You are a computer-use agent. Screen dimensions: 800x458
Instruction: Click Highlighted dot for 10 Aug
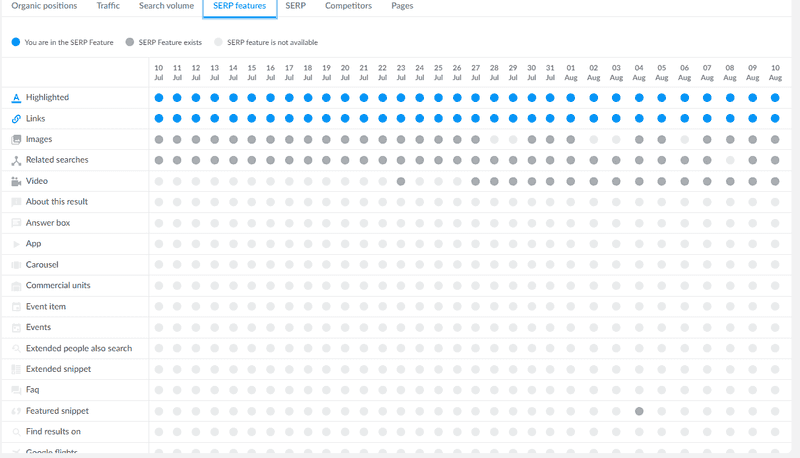pos(775,98)
